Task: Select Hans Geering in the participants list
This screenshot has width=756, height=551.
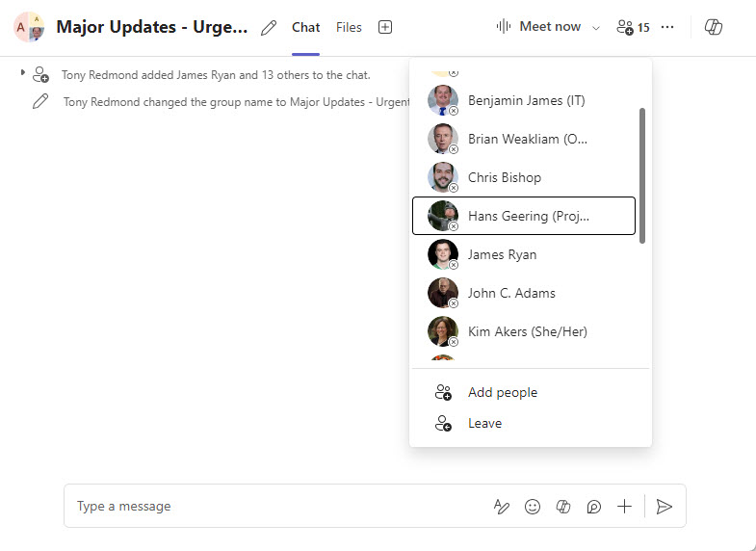Action: pyautogui.click(x=524, y=216)
